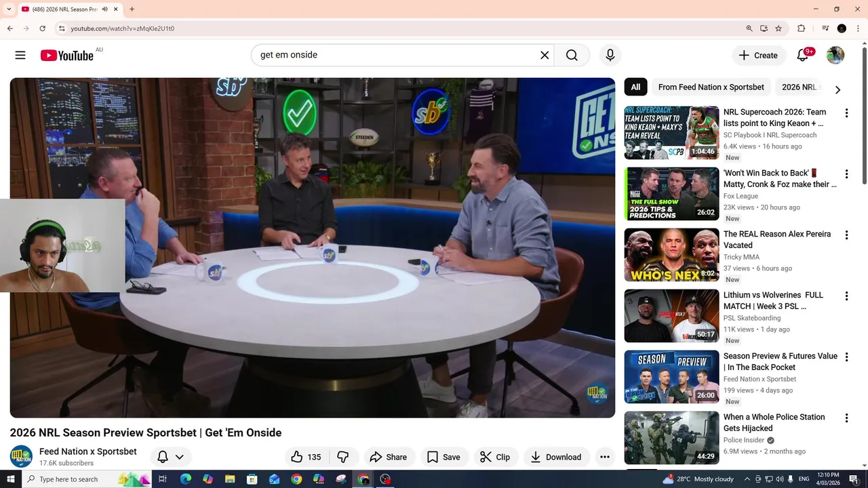
Task: Open more actions ellipsis under video
Action: [x=605, y=457]
